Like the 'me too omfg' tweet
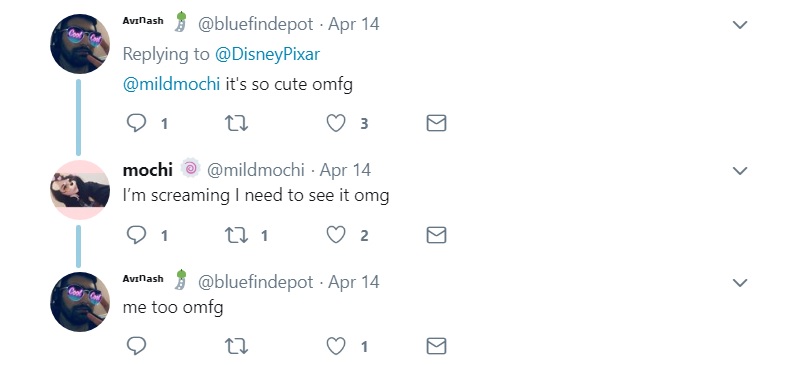Image resolution: width=800 pixels, height=365 pixels. [336, 347]
